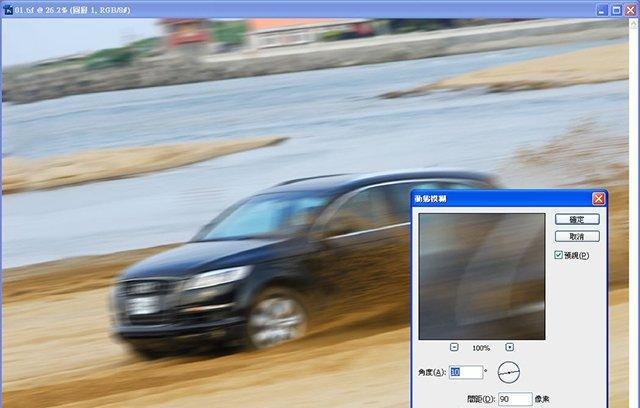Minimize the 01.tif document window
Viewport: 640px width, 408px height.
[602, 10]
